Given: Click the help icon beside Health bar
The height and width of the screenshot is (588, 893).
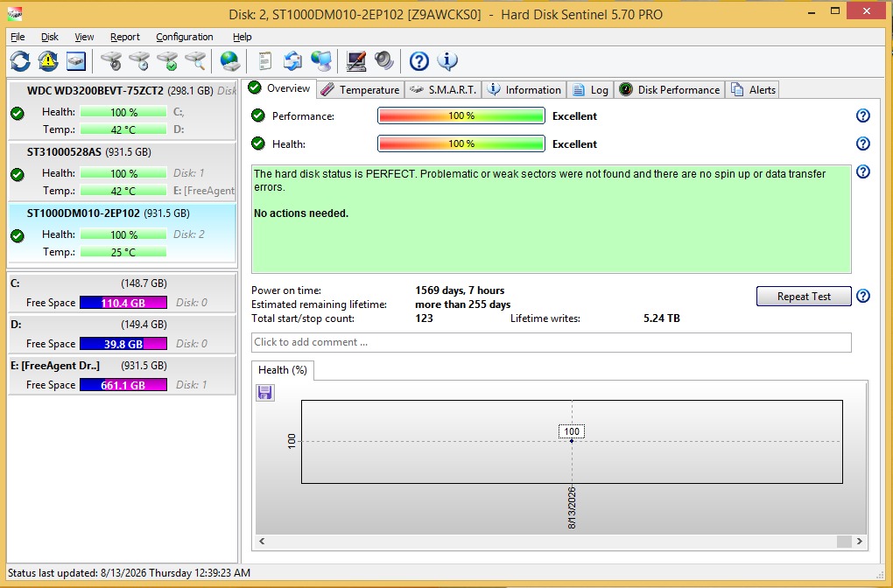Looking at the screenshot, I should 863,143.
